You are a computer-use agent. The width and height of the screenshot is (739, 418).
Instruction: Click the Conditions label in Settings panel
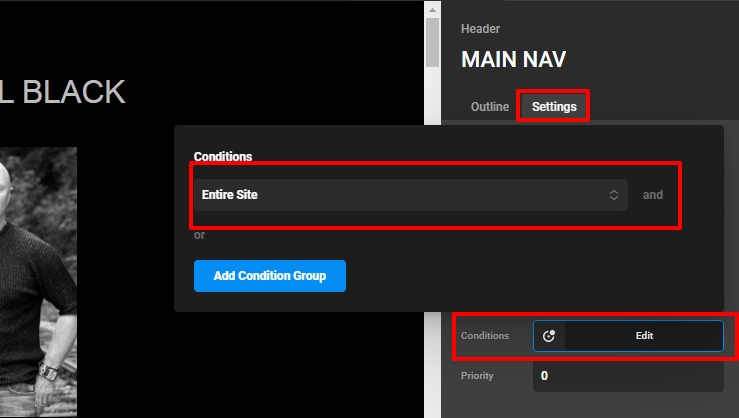click(485, 336)
